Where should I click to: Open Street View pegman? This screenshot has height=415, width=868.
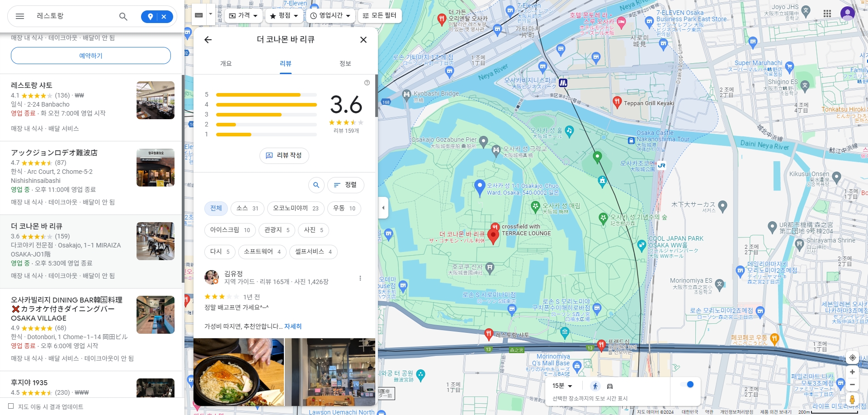852,400
